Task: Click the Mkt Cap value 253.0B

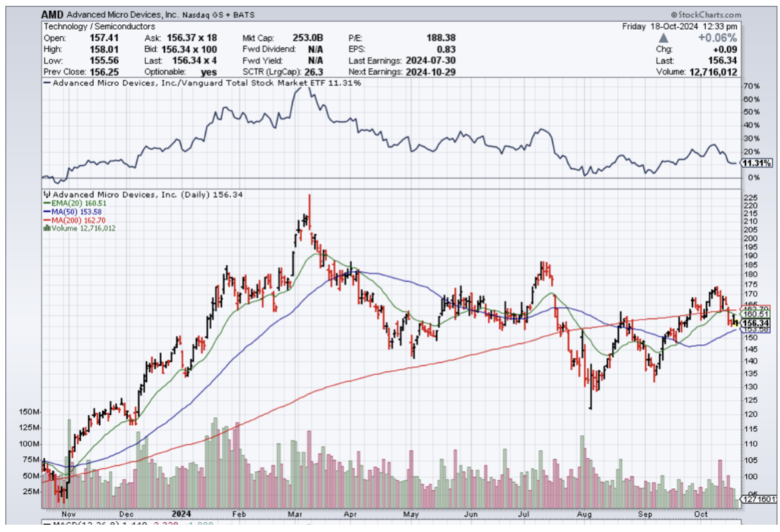Action: 308,38
